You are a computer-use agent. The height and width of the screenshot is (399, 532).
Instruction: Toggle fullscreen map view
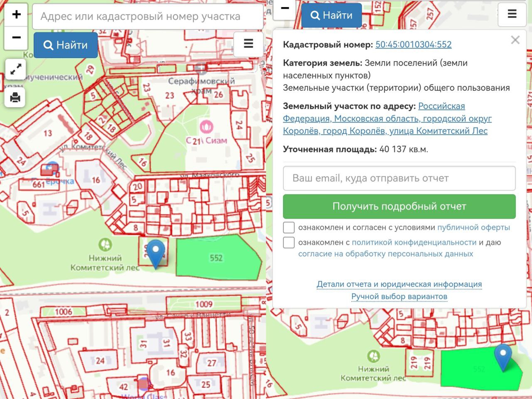tap(15, 69)
